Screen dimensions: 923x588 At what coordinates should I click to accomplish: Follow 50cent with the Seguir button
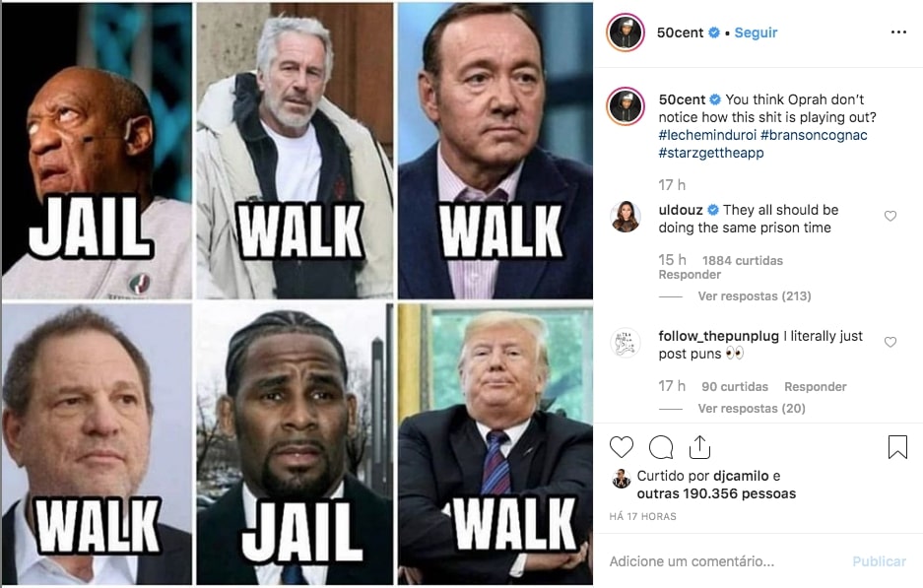pos(756,33)
